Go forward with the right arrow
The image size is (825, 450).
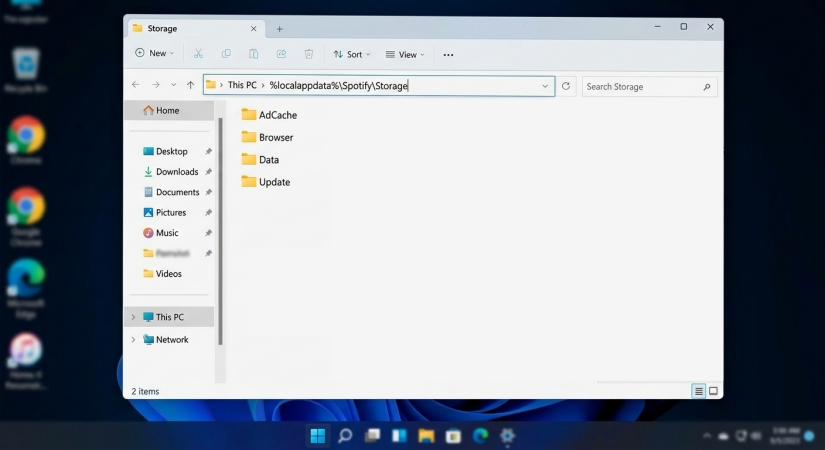click(x=156, y=85)
